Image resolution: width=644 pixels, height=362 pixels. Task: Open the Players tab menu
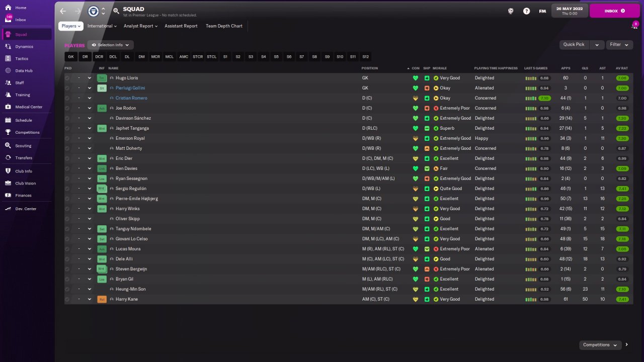coord(71,26)
